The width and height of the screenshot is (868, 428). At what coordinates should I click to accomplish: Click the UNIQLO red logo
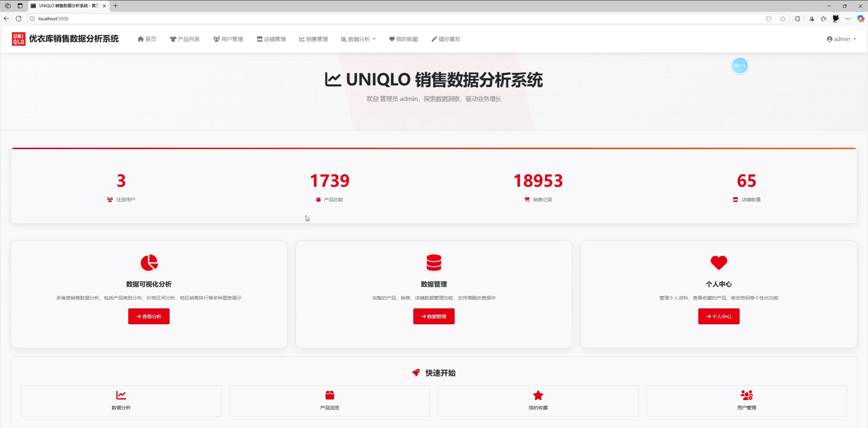coord(18,39)
